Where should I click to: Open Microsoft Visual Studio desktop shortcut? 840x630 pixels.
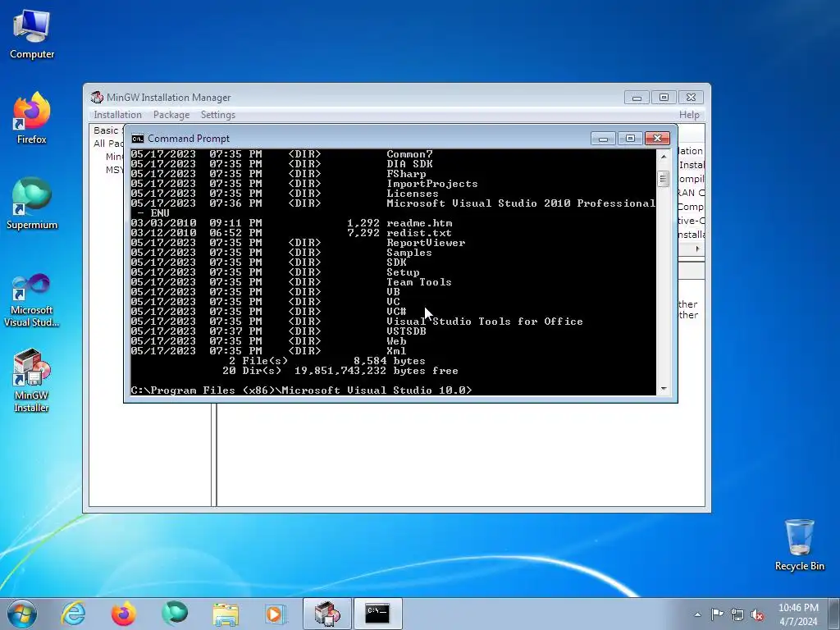32,300
